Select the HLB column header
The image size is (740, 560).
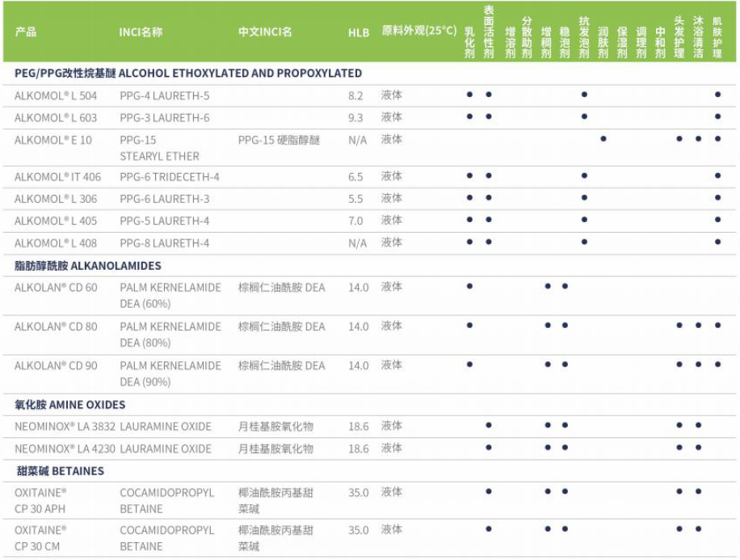(x=358, y=32)
